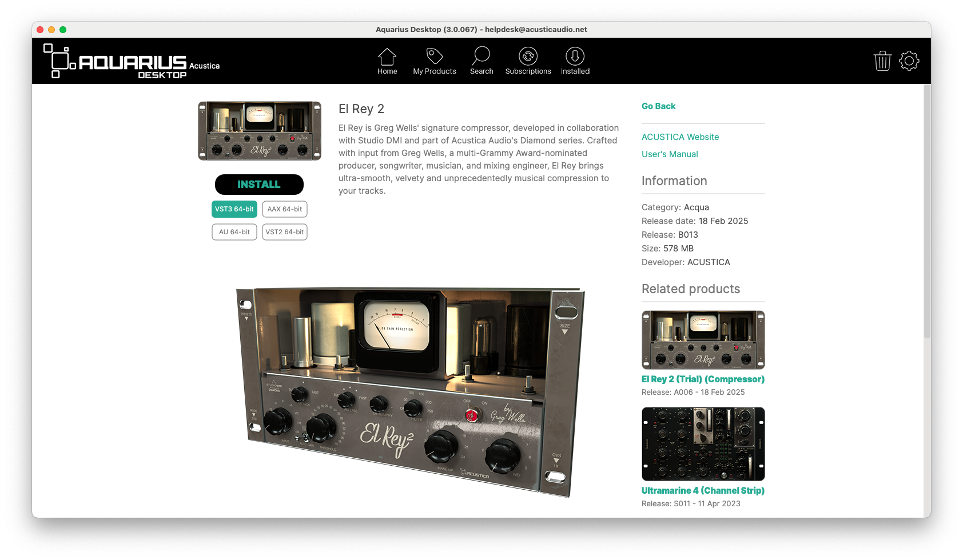Screen dimensions: 963x560
Task: Select AU 64-bit format
Action: click(x=234, y=232)
